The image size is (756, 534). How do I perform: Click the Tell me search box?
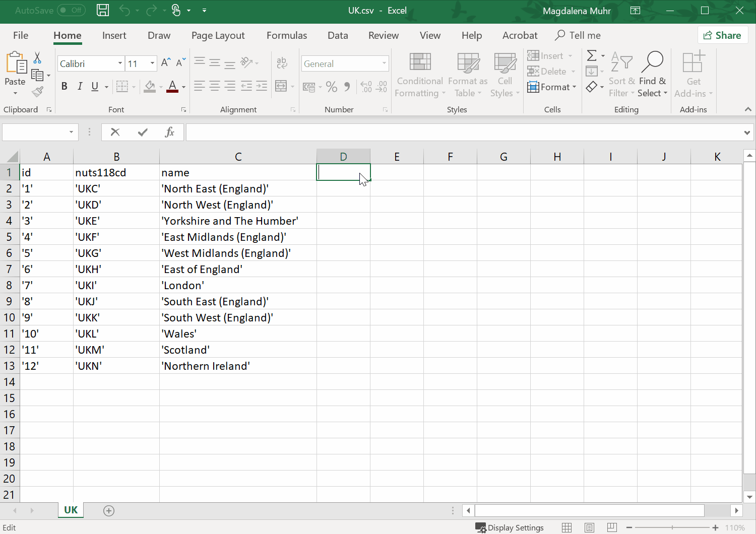point(578,35)
